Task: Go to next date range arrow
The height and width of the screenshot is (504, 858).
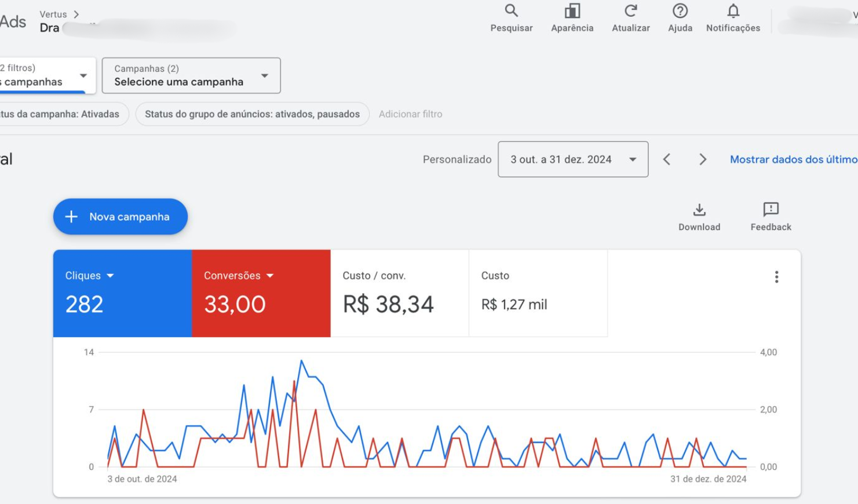Action: coord(702,159)
